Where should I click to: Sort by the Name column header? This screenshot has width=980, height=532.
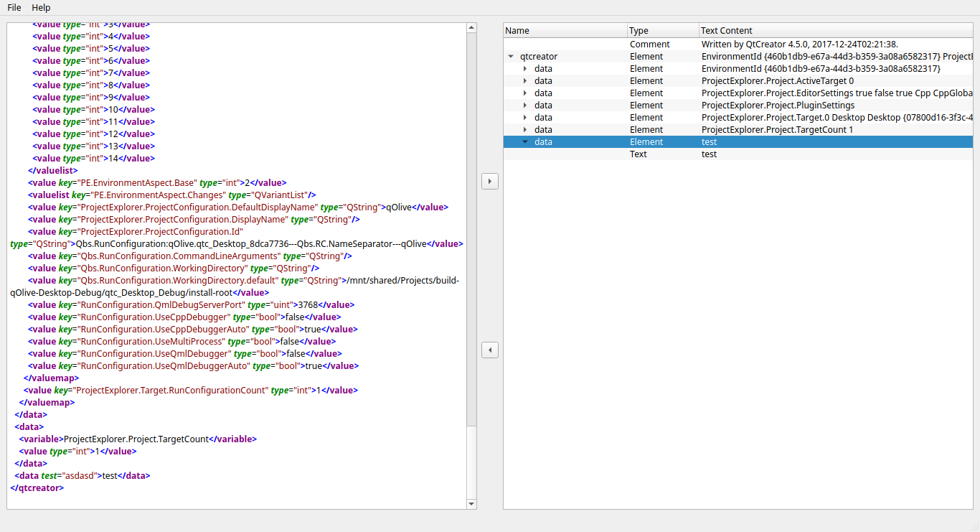click(x=565, y=31)
